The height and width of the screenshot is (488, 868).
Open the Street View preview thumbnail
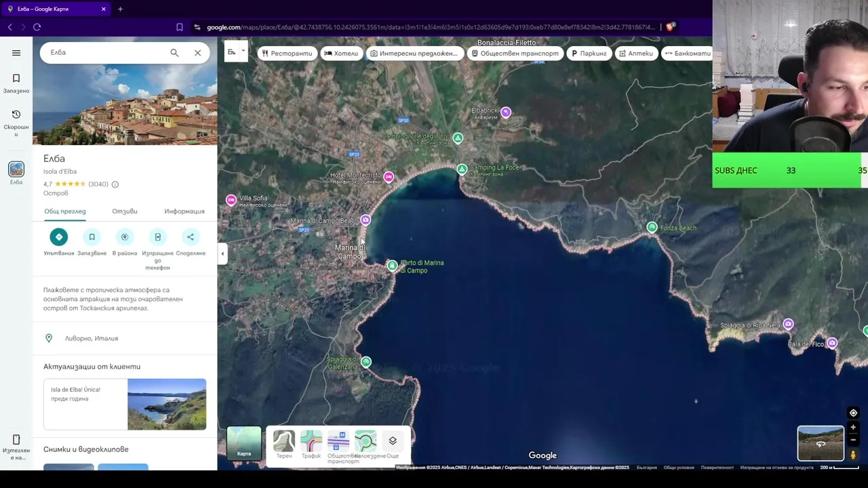(821, 443)
